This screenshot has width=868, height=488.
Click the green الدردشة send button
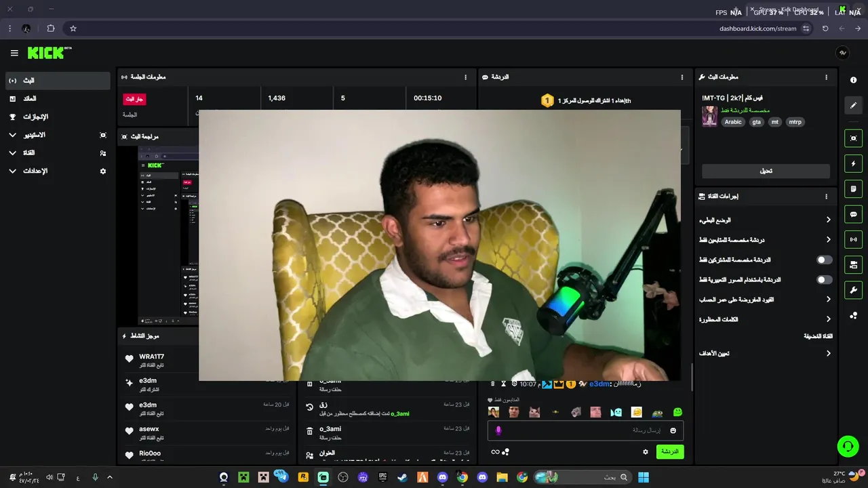tap(670, 451)
